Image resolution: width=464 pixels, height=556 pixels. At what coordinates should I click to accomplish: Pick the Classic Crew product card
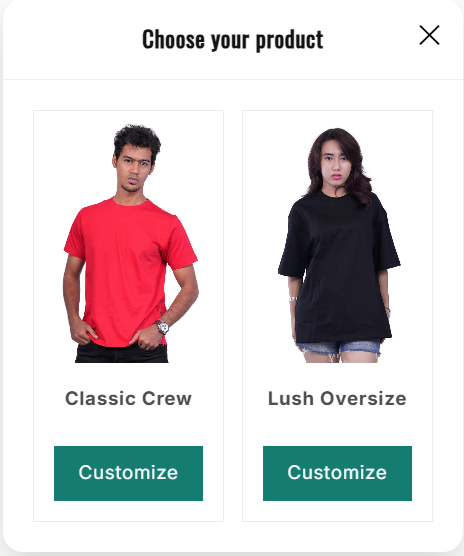pyautogui.click(x=128, y=316)
